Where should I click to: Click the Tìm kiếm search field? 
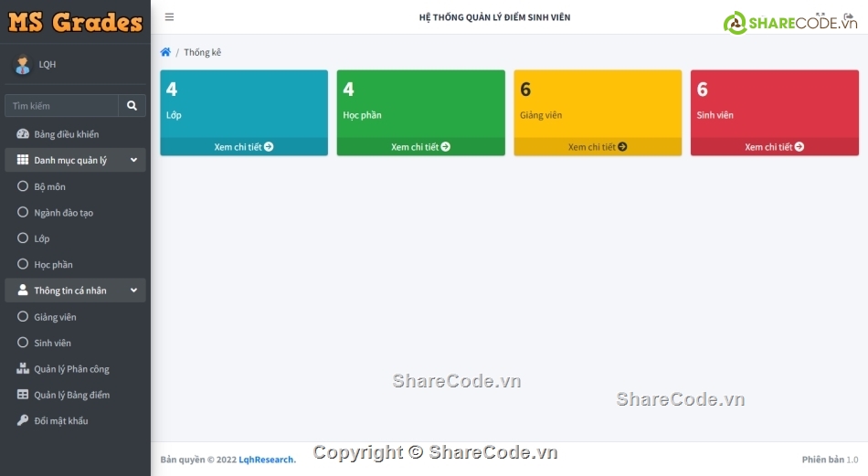(x=61, y=106)
